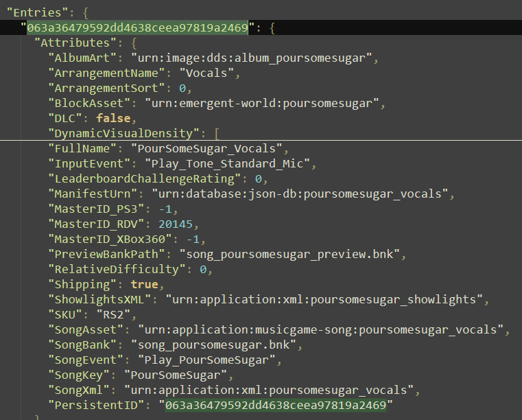Viewport: 522px width, 420px height.
Task: Click the "PourSomeSugar_Vocals" FullName value
Action: point(210,148)
